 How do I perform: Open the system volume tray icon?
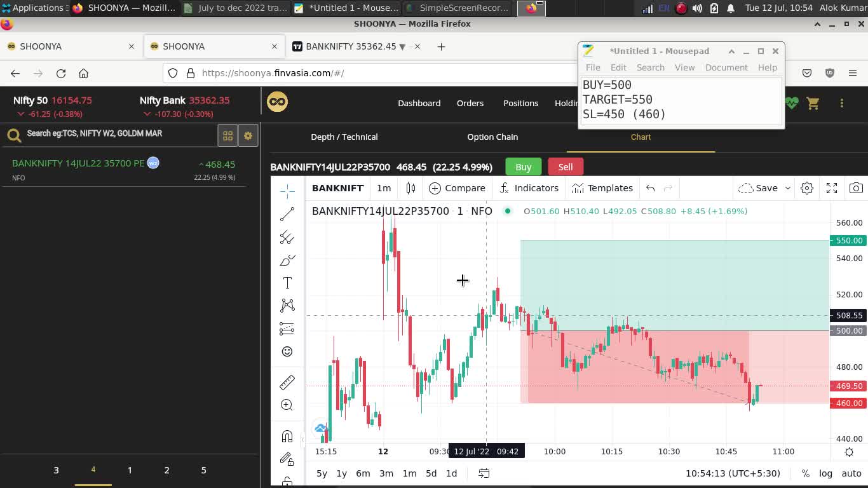click(x=697, y=8)
